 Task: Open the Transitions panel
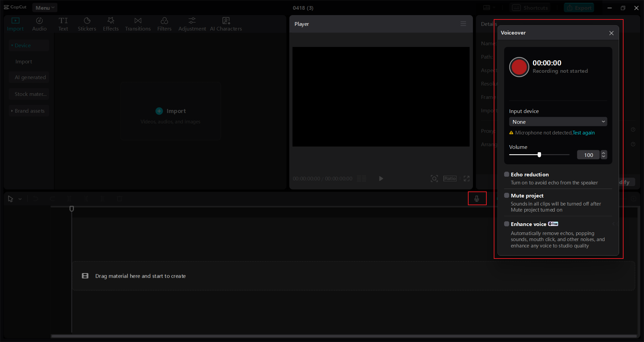tap(138, 23)
